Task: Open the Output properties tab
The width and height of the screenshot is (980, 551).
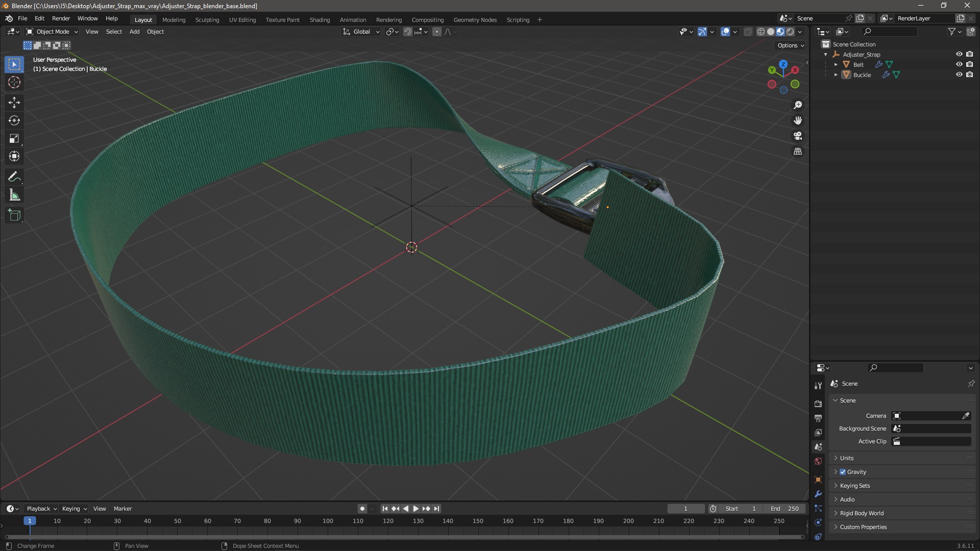Action: coord(818,418)
